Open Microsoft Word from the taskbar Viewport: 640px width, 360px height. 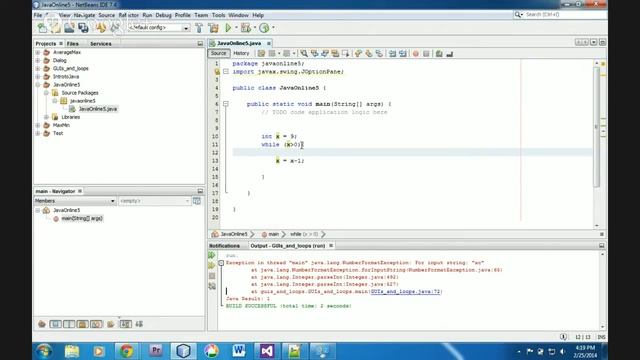click(238, 351)
